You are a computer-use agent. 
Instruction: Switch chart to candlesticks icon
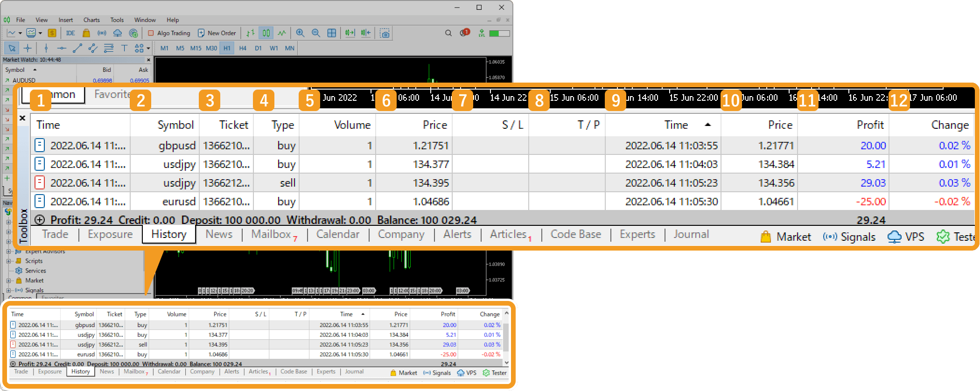coord(266,33)
